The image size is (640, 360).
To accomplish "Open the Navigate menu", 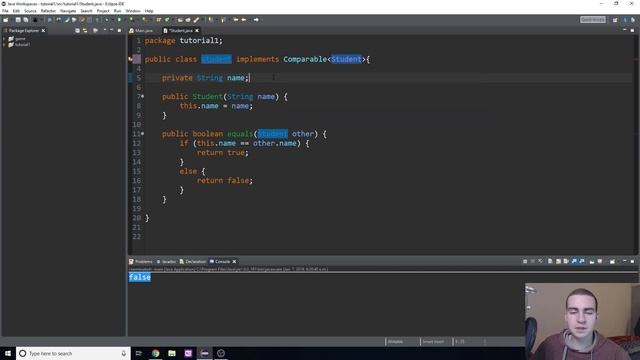I will click(68, 11).
